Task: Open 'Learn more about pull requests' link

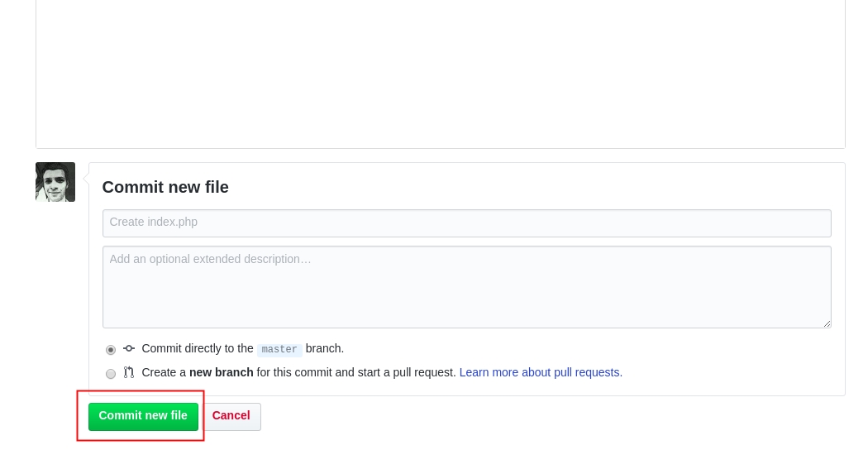Action: tap(541, 372)
